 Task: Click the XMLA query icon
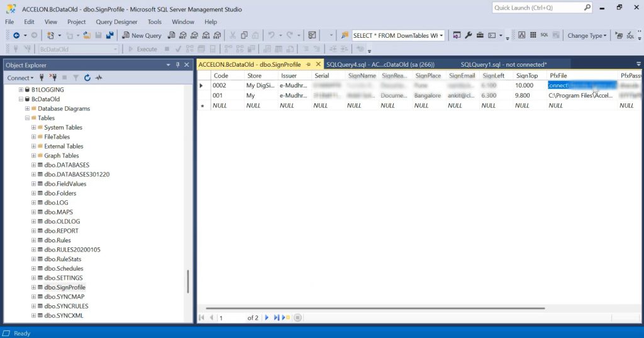pyautogui.click(x=206, y=35)
